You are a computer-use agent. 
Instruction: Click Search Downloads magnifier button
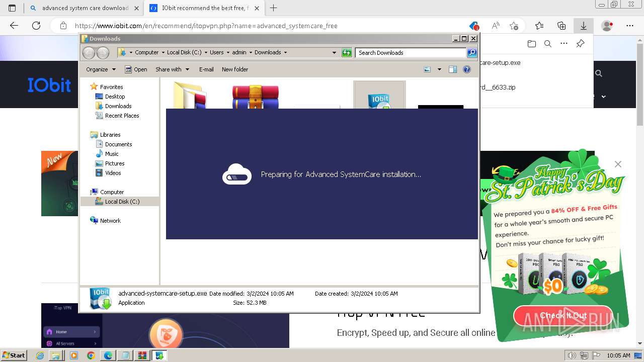(x=472, y=52)
